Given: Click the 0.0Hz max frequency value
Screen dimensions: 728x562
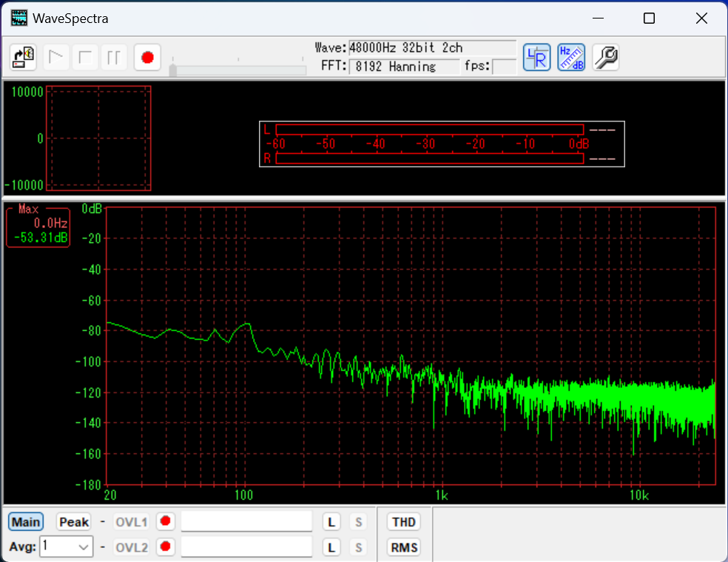Looking at the screenshot, I should click(50, 223).
